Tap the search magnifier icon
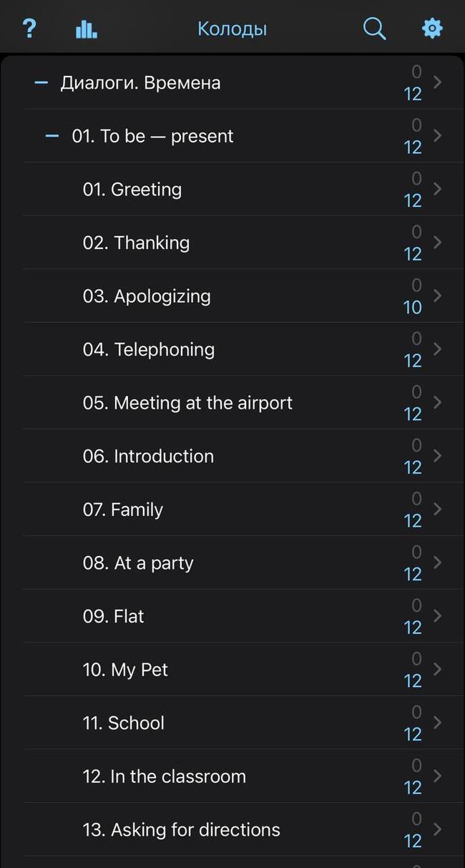Viewport: 465px width, 868px height. pos(374,29)
